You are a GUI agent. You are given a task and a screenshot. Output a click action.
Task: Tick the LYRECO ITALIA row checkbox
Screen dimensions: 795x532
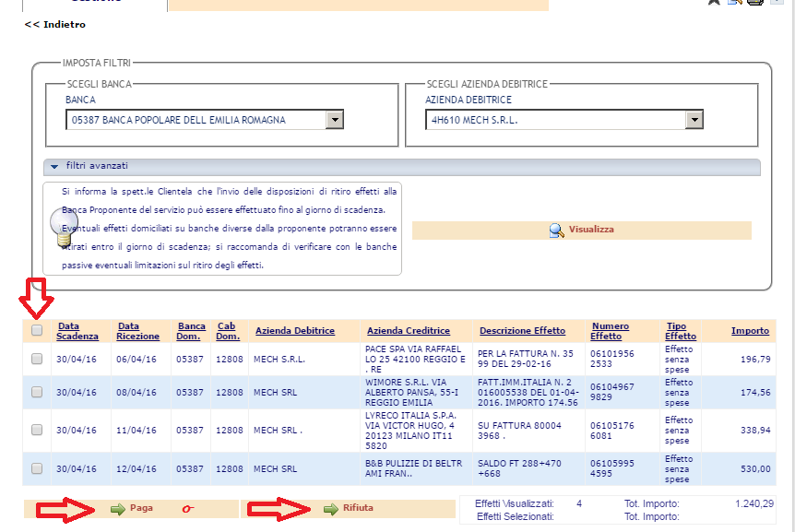click(x=37, y=430)
